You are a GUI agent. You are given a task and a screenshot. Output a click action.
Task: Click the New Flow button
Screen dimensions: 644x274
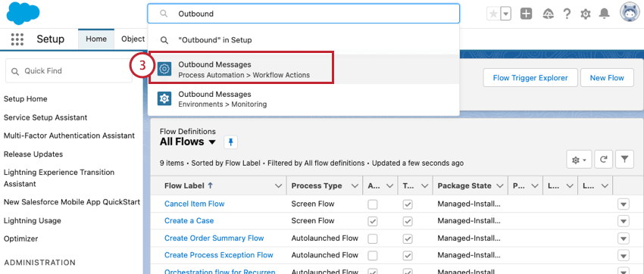(x=607, y=77)
